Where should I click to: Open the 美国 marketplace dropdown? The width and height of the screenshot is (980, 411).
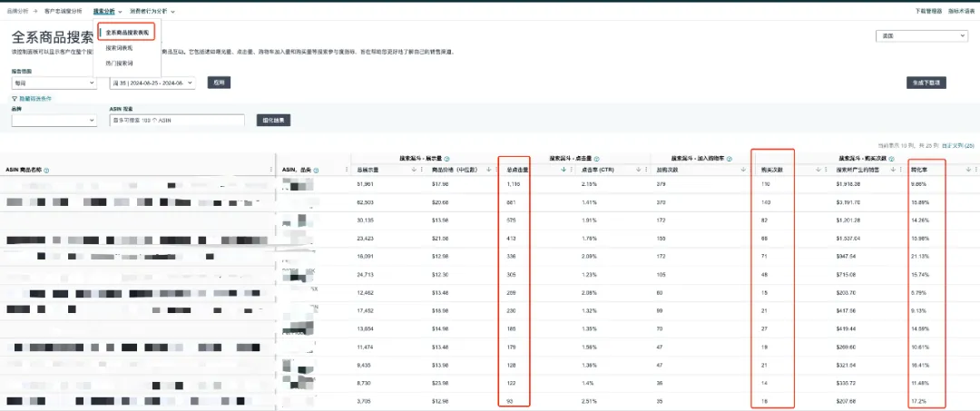tap(921, 36)
